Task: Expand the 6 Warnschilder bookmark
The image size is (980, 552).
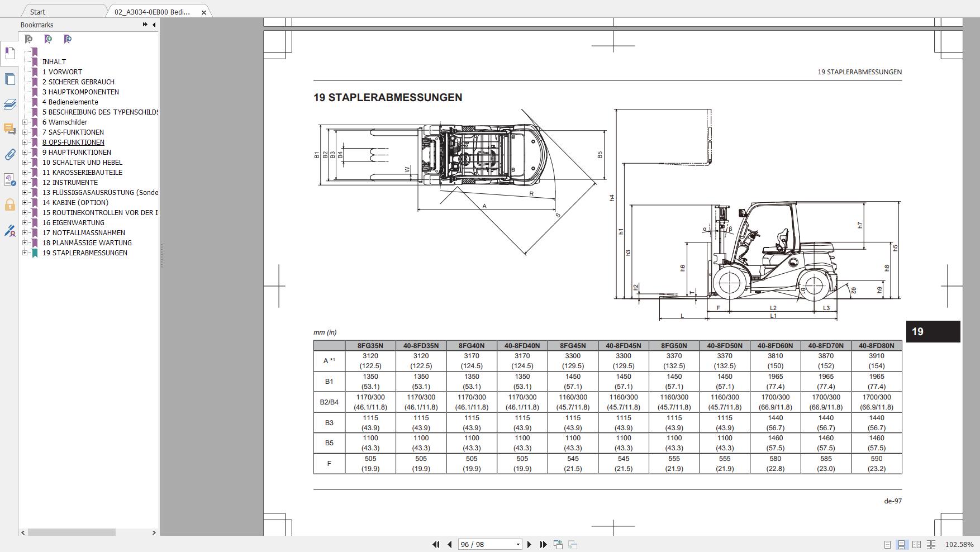Action: (25, 122)
